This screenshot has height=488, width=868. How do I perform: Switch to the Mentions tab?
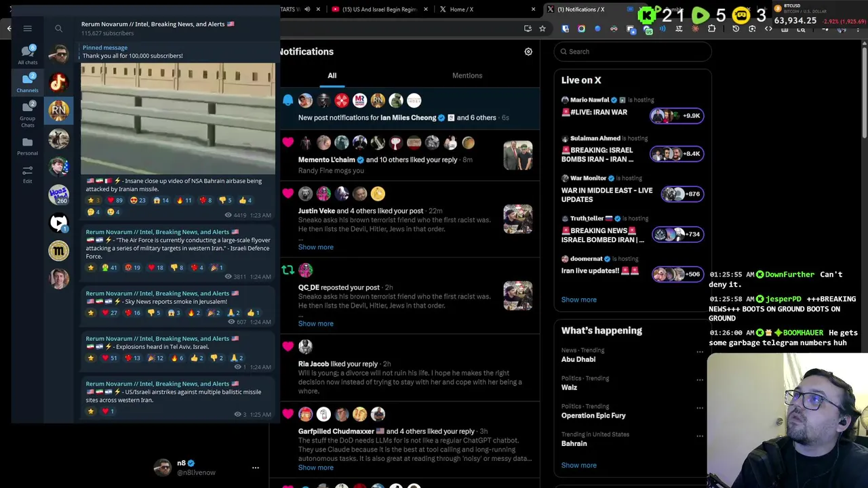pos(467,75)
